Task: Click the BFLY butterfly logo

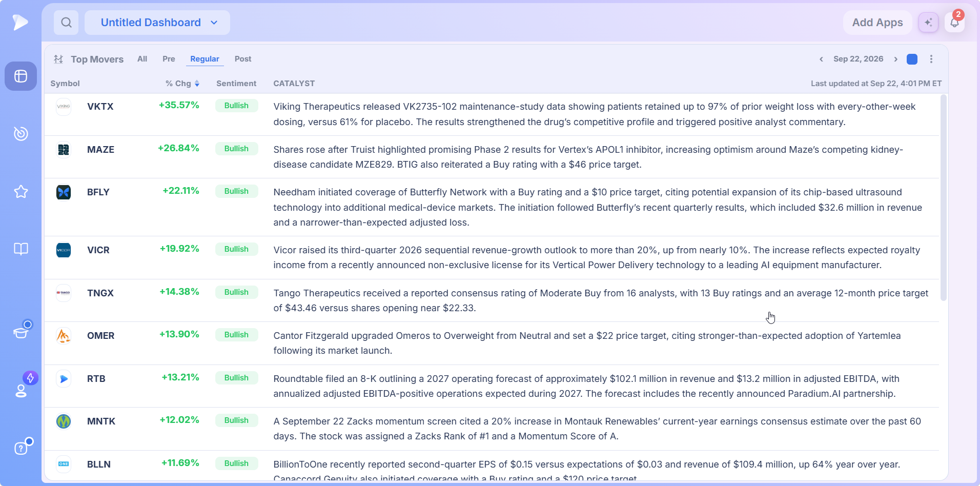Action: pyautogui.click(x=64, y=192)
